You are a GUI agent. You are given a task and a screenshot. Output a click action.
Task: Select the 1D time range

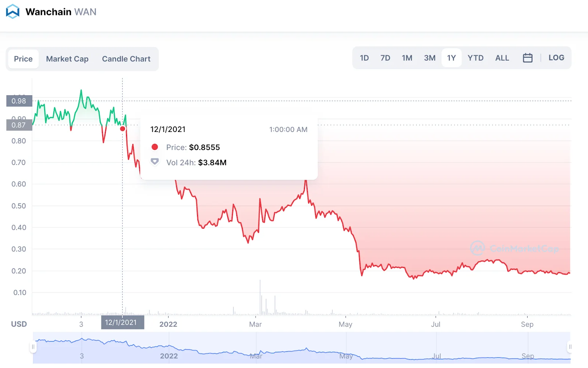[x=364, y=58]
